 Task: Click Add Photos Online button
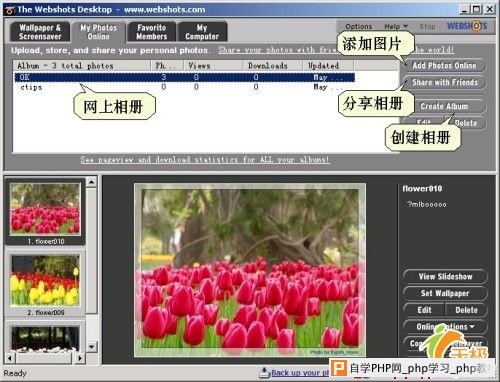coord(444,65)
